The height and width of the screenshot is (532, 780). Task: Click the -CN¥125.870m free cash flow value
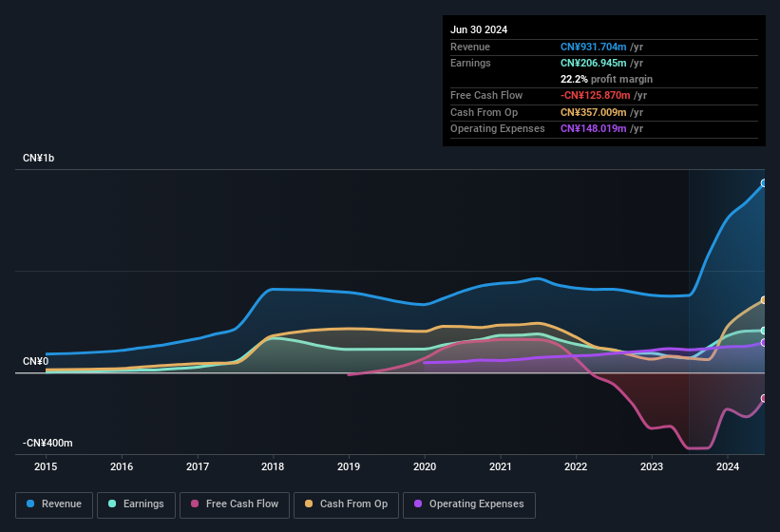pyautogui.click(x=596, y=95)
